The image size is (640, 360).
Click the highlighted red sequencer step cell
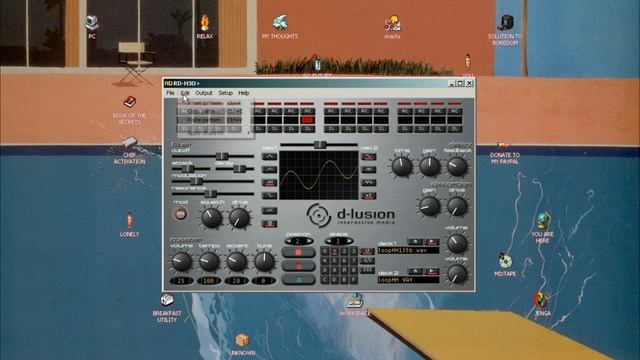[307, 120]
